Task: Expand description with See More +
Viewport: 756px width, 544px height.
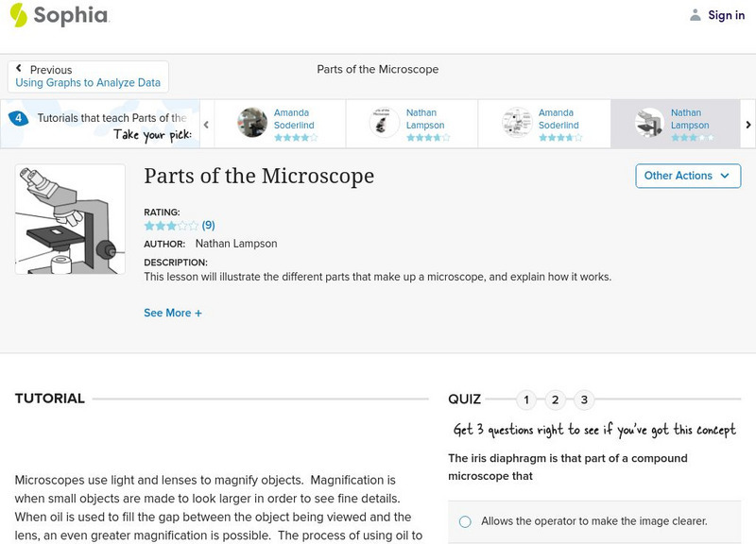Action: (x=173, y=313)
